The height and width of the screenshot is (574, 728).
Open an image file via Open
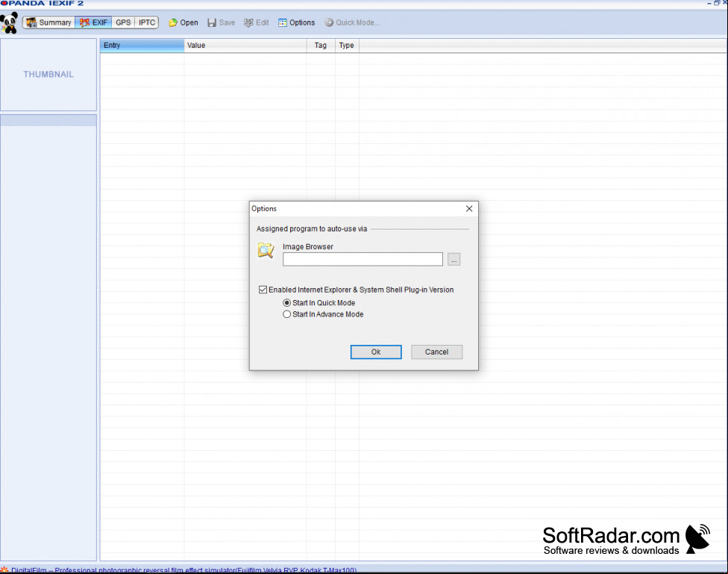tap(183, 22)
